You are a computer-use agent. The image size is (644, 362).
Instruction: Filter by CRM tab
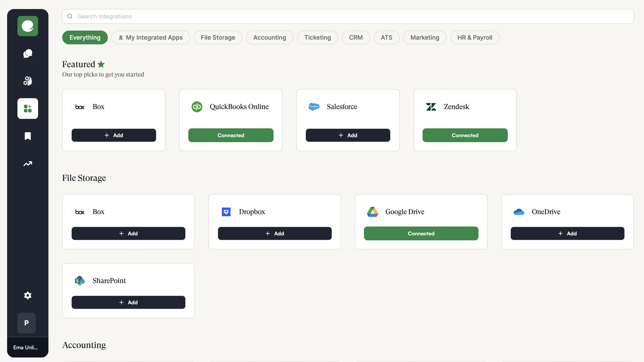[x=356, y=37]
